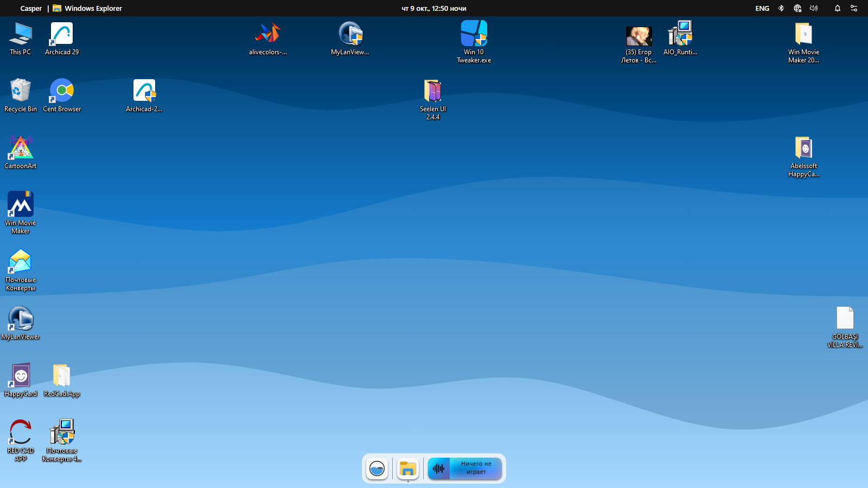Click the GÖLBAŞI VILLA REVI file

(845, 319)
